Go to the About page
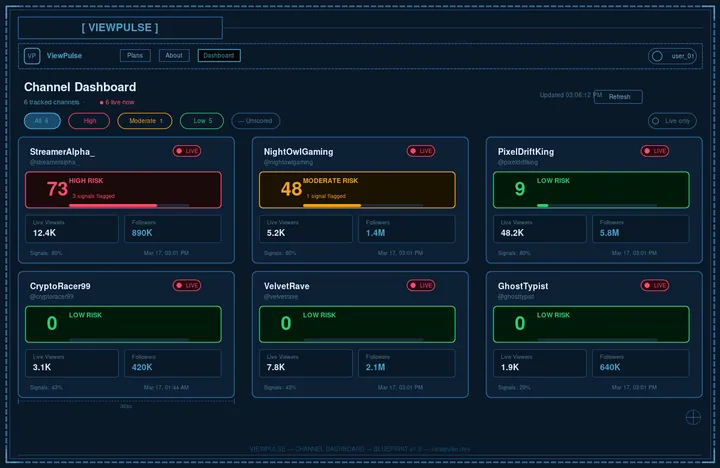Viewport: 720px width, 468px height. [174, 56]
